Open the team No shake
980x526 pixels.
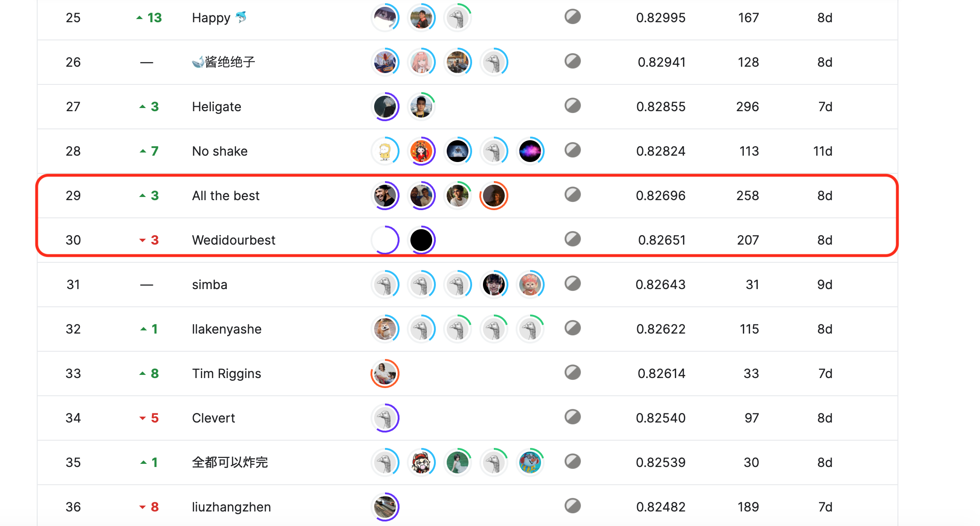click(x=220, y=151)
